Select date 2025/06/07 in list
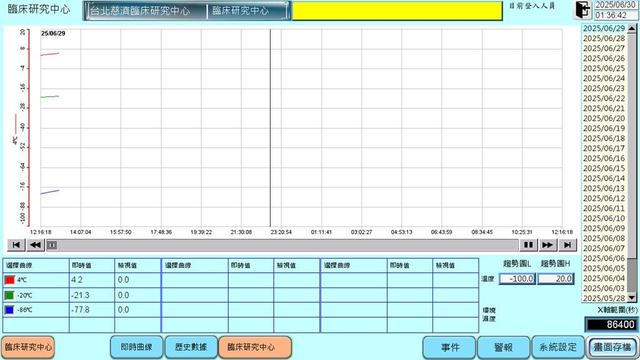The height and width of the screenshot is (360, 640). coord(604,249)
